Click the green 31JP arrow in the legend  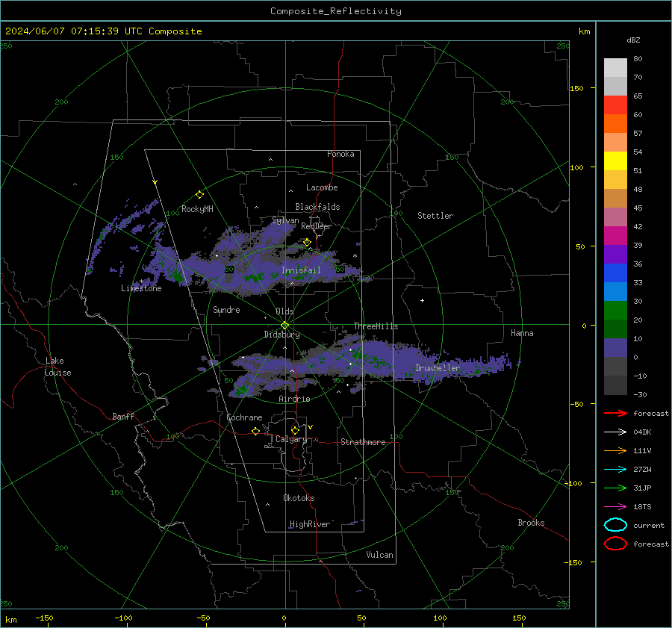615,488
